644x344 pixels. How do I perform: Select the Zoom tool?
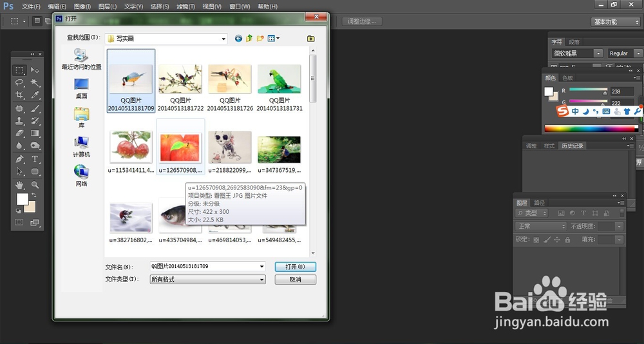35,185
